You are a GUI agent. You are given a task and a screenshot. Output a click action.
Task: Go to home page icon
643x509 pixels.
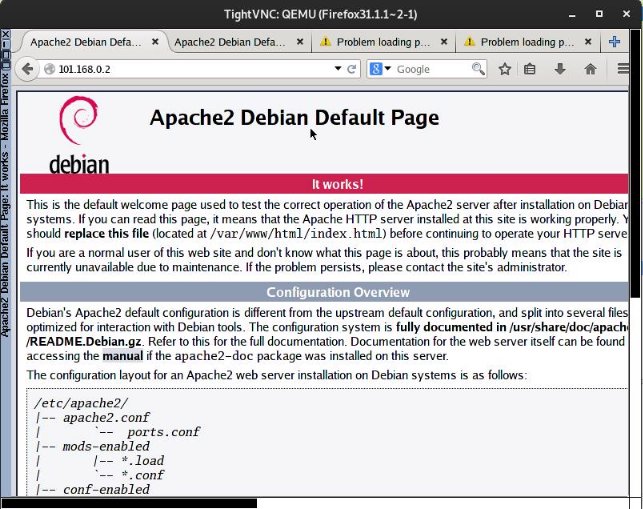pos(591,69)
